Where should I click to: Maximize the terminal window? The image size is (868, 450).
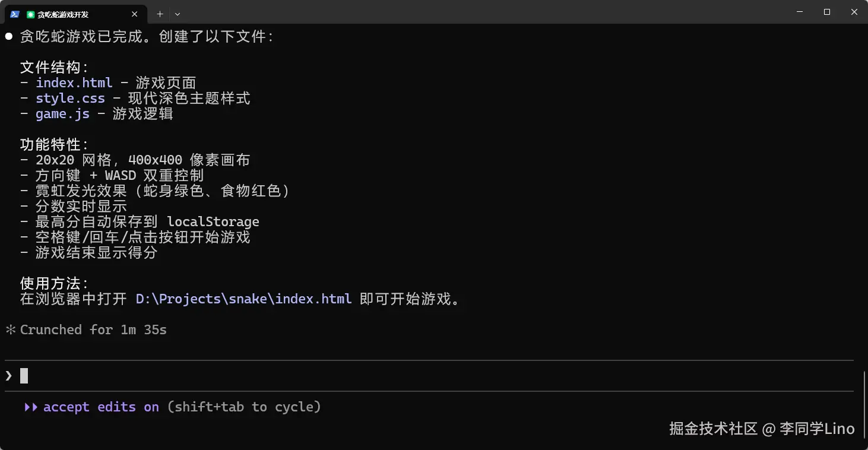tap(827, 12)
